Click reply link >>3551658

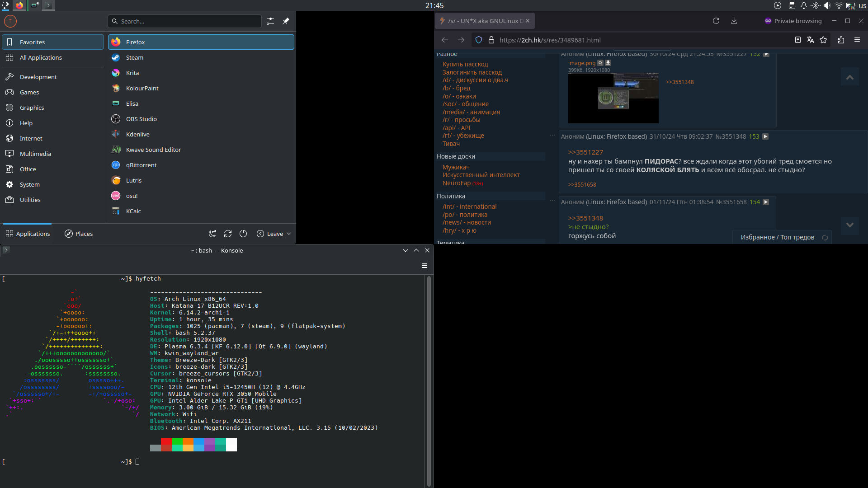pos(582,184)
